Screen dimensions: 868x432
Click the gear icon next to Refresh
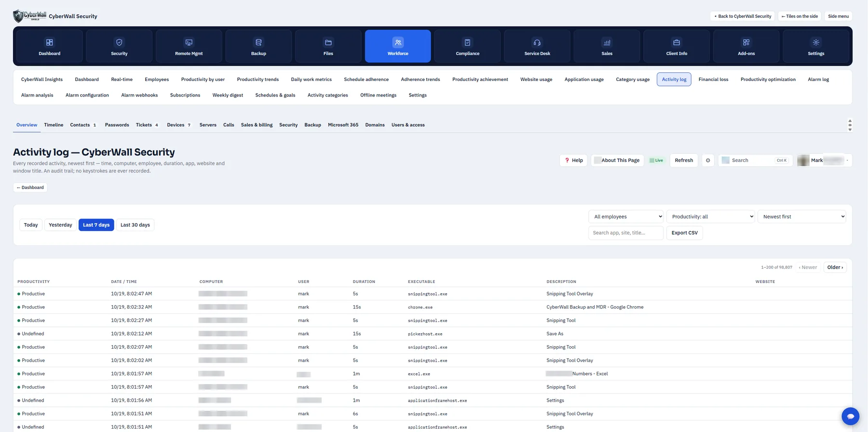[x=708, y=161]
